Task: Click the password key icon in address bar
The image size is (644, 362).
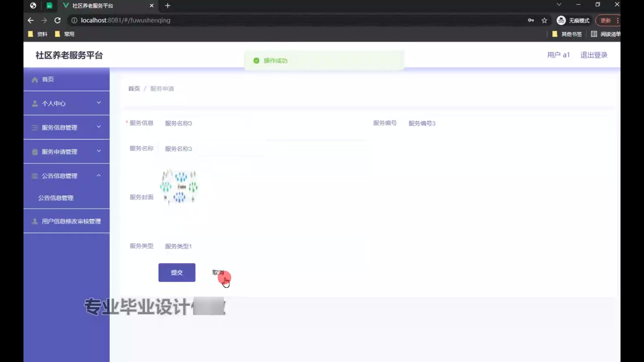Action: click(531, 20)
